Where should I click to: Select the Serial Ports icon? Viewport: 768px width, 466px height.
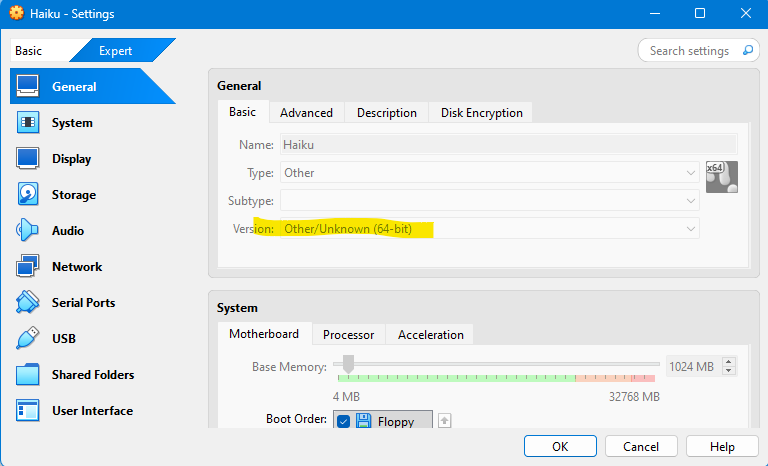pos(28,303)
